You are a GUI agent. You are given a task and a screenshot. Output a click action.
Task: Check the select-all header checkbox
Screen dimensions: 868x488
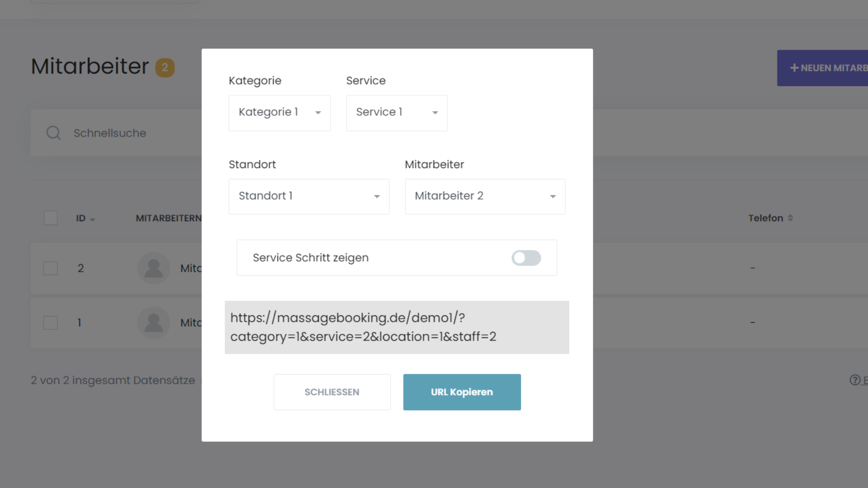(51, 218)
